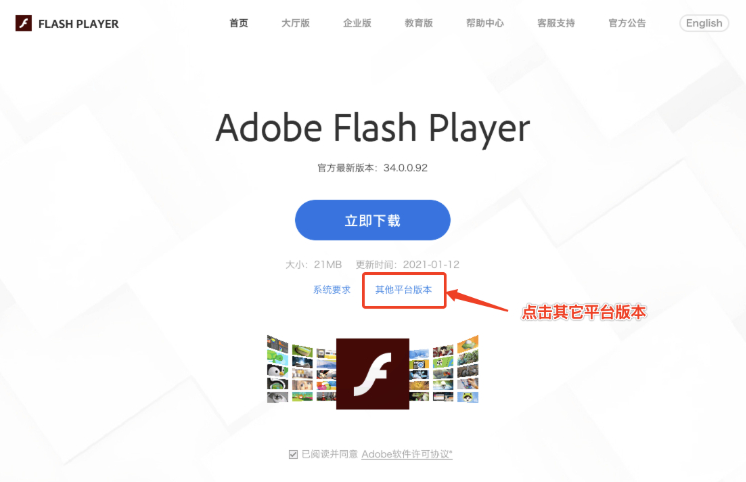This screenshot has width=746, height=482.
Task: Open the Adobe软件许可协议 link
Action: [x=407, y=454]
